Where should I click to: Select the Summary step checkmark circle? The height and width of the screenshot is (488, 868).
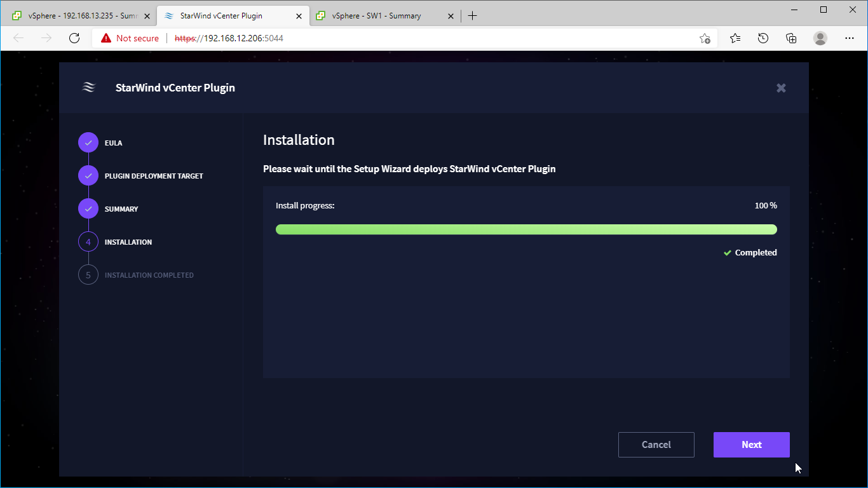tap(88, 209)
